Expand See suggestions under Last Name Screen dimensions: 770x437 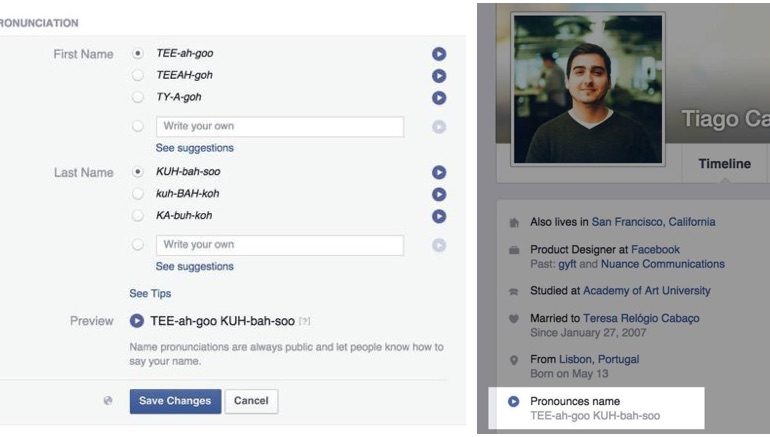[194, 267]
